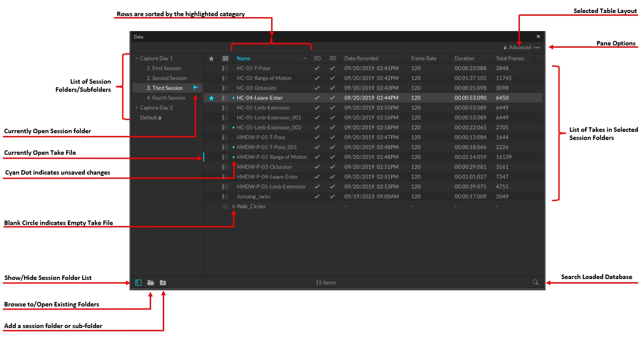Toggle the Show/Hide Session Folder List icon

[x=139, y=282]
